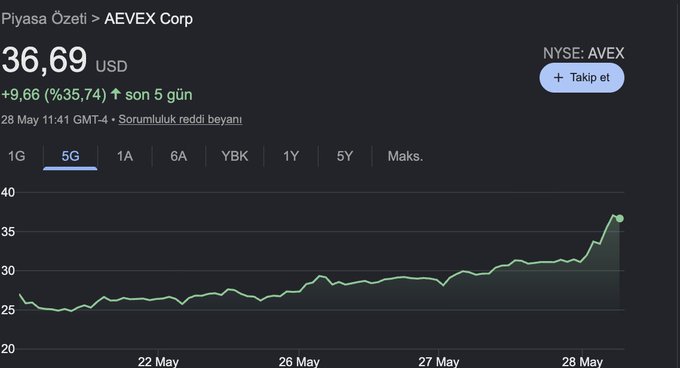Click the 40 y-axis label
This screenshot has width=680, height=368.
(8, 192)
